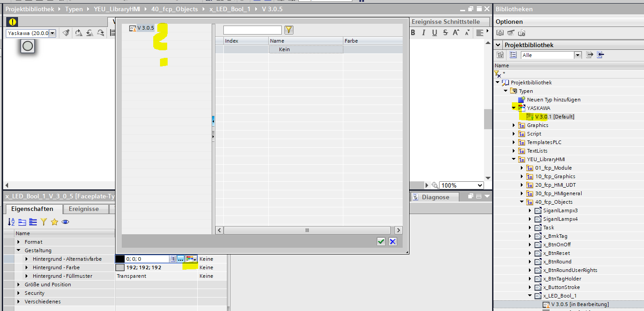The height and width of the screenshot is (311, 644).
Task: Cancel the dialog with the blue X
Action: coord(393,241)
